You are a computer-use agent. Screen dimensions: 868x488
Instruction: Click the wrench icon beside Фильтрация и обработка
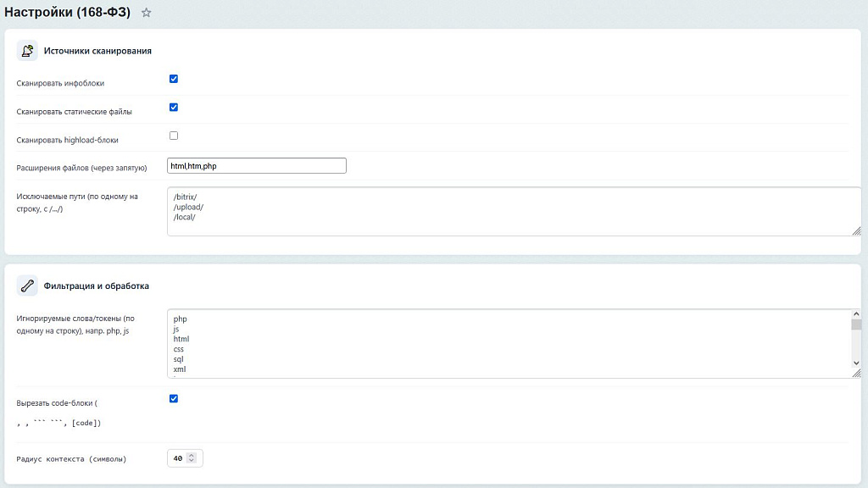point(27,286)
